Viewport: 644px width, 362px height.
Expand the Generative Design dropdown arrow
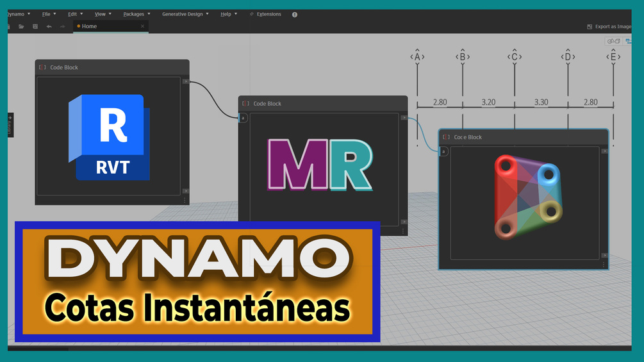click(207, 14)
